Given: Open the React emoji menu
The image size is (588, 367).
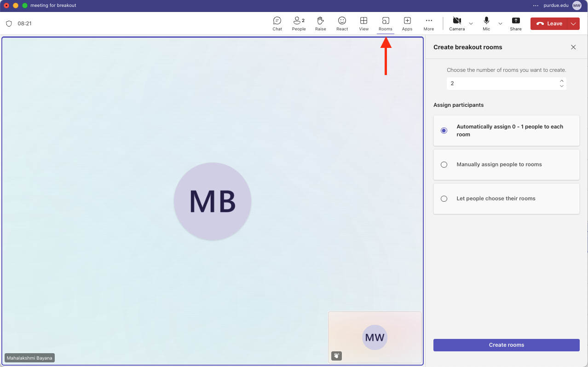Looking at the screenshot, I should point(342,23).
